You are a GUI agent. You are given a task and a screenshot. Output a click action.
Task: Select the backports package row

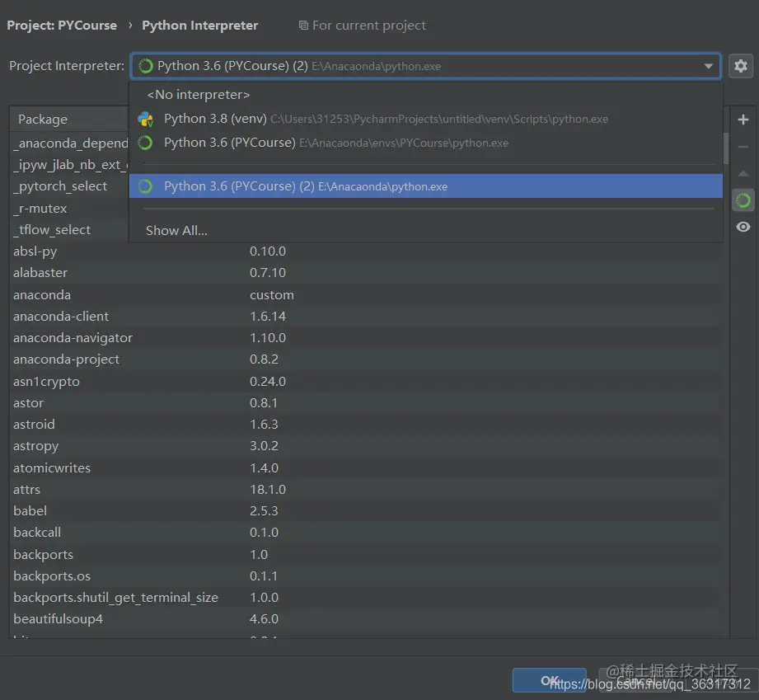[368, 554]
